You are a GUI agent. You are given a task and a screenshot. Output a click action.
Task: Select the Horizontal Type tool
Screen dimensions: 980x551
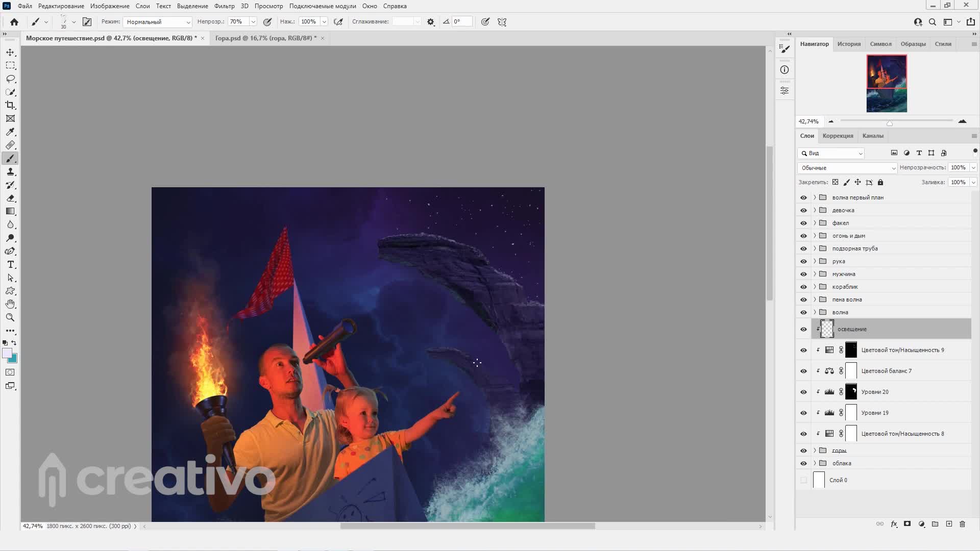[x=10, y=265]
